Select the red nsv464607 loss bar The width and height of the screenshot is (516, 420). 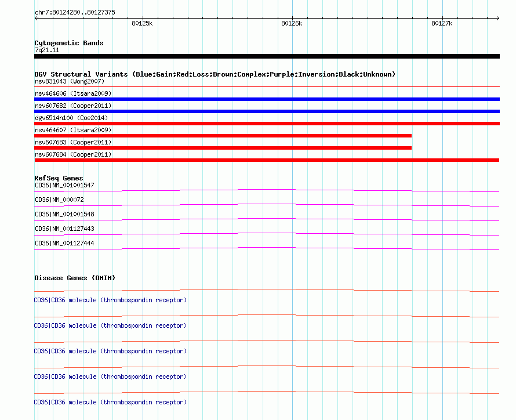(223, 136)
